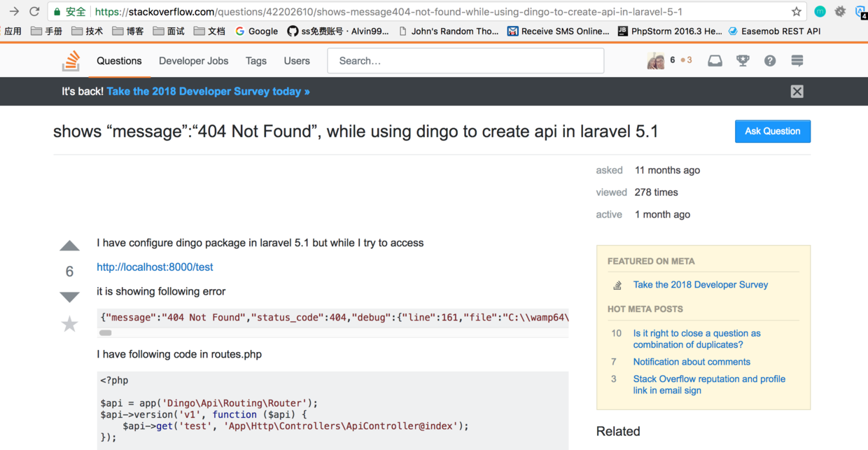Click the Stack Overflow logo icon

[x=71, y=62]
